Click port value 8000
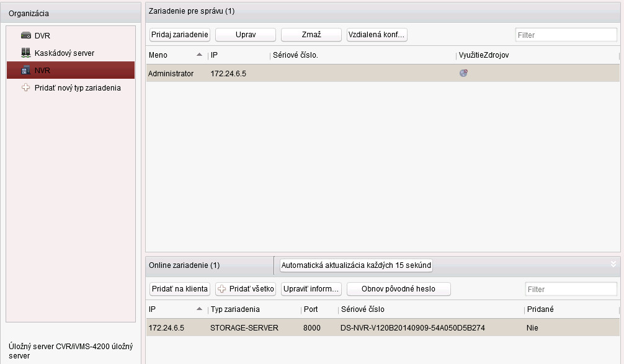 [x=311, y=328]
